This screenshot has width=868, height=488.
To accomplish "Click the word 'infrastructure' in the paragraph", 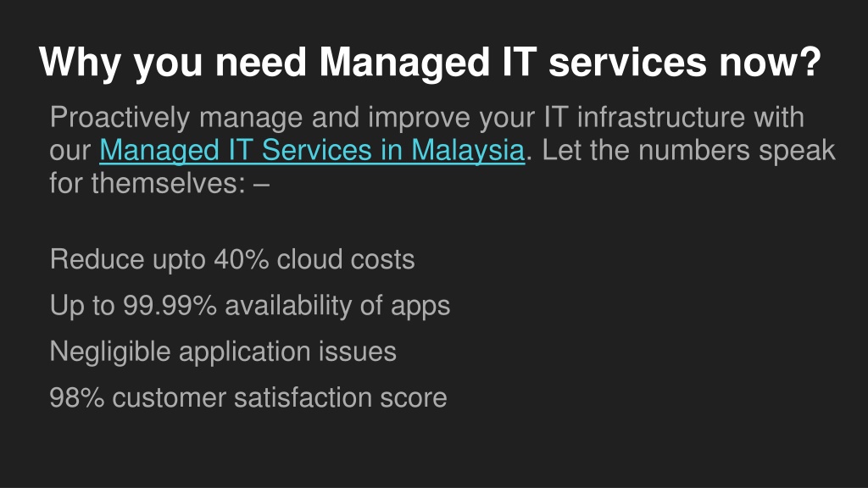I will 661,117.
